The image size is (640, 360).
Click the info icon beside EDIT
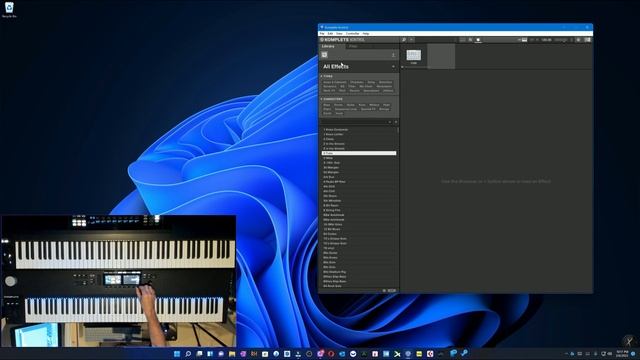pyautogui.click(x=384, y=290)
